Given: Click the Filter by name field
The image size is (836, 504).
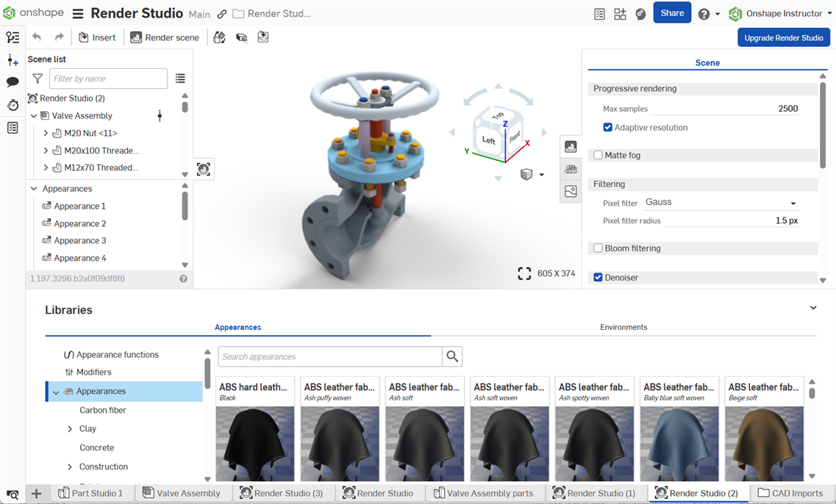Looking at the screenshot, I should coord(108,79).
